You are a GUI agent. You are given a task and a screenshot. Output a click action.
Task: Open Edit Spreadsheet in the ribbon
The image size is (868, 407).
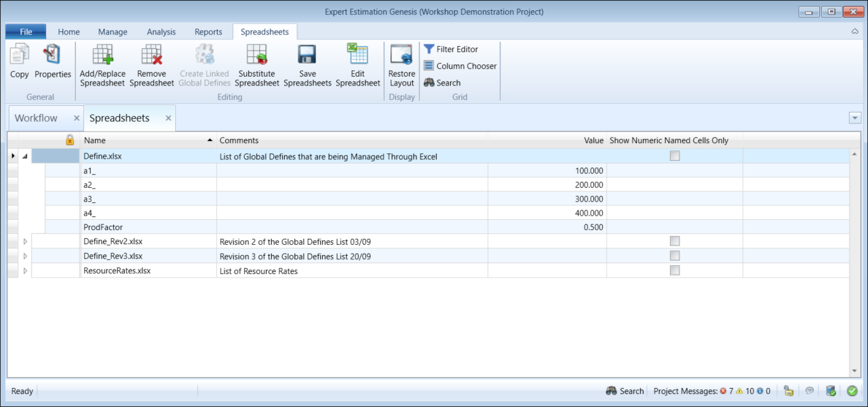pyautogui.click(x=357, y=56)
